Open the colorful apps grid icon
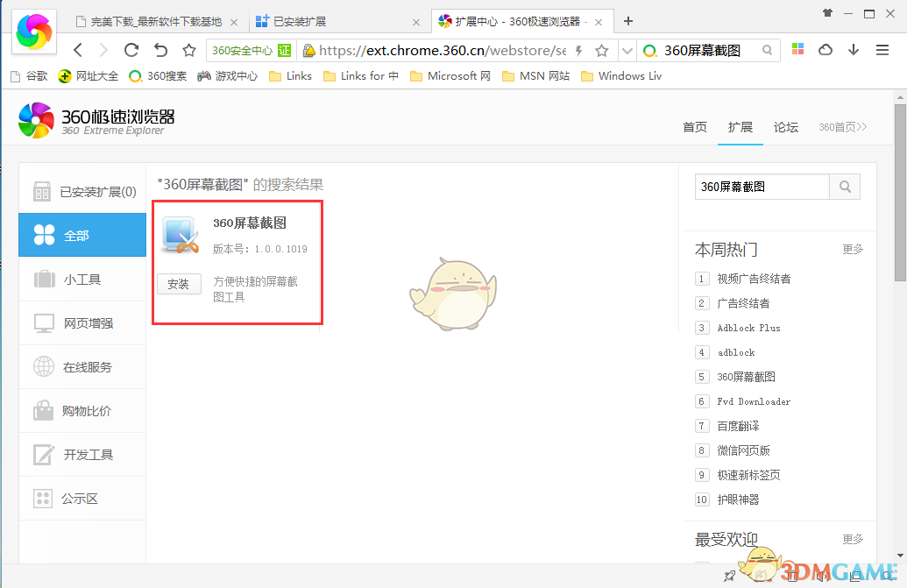This screenshot has width=907, height=588. click(x=797, y=49)
